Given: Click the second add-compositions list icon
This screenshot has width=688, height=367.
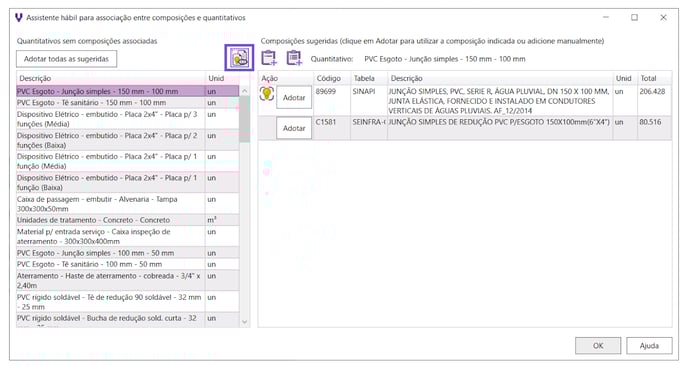Looking at the screenshot, I should click(294, 58).
